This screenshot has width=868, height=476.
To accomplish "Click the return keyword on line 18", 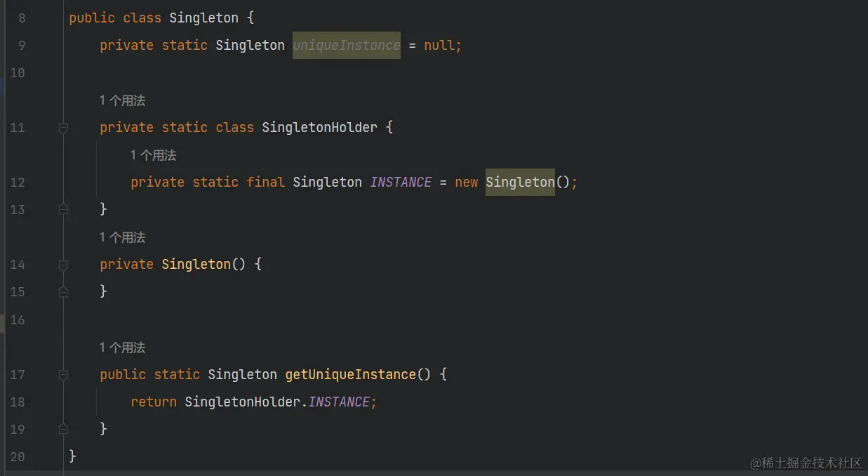I will tap(154, 402).
